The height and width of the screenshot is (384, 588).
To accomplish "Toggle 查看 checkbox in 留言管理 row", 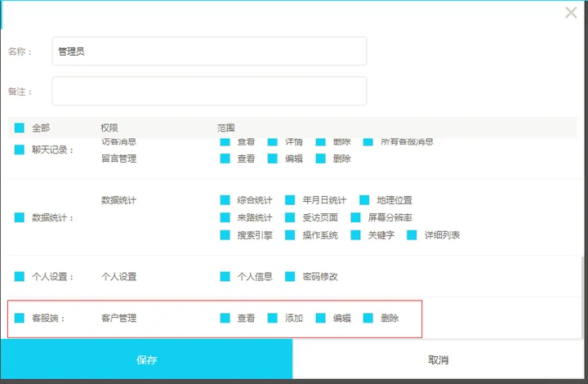I will 225,159.
